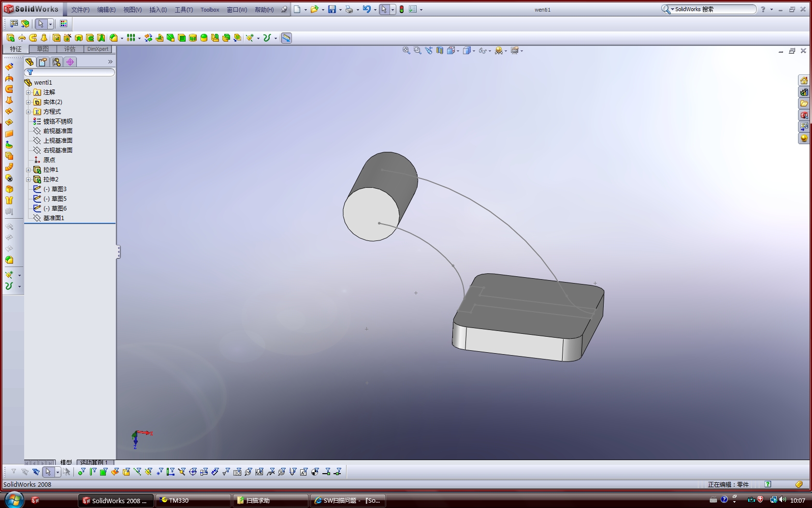Click the Fillet feature icon
Image resolution: width=812 pixels, height=508 pixels.
pos(114,38)
